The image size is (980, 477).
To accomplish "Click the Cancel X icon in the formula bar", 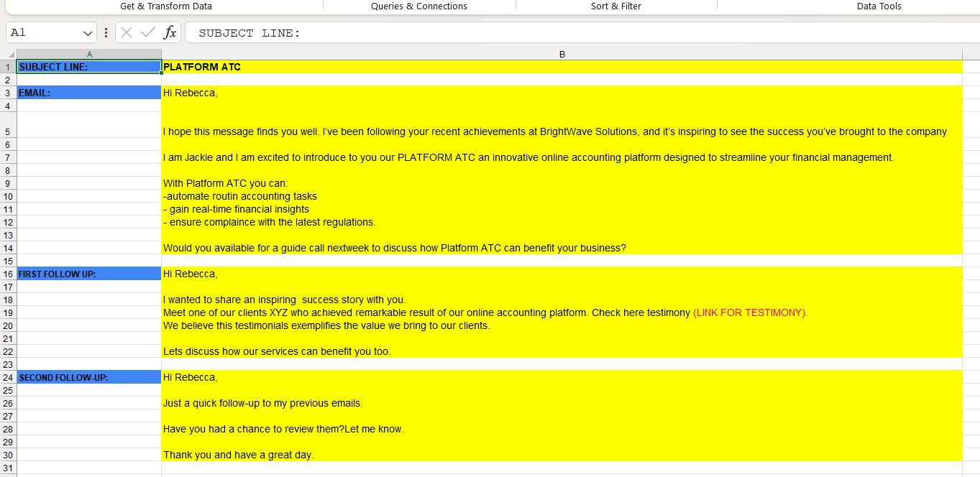I will click(127, 33).
